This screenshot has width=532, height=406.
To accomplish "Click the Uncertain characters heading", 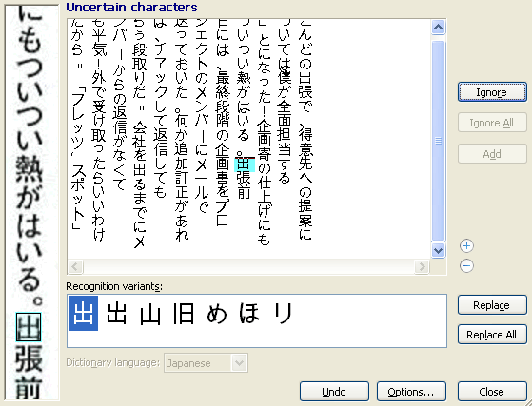I will (131, 7).
